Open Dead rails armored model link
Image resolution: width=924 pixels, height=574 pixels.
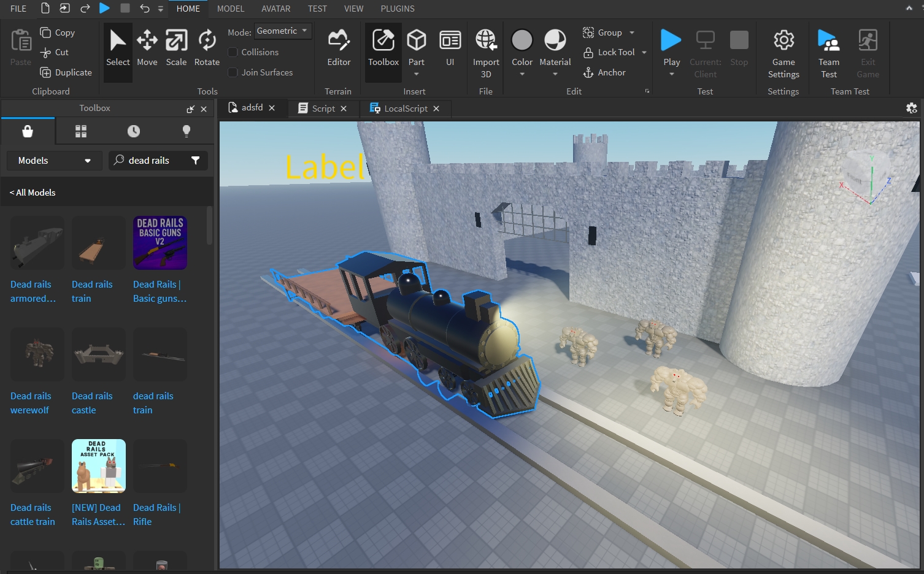click(33, 291)
